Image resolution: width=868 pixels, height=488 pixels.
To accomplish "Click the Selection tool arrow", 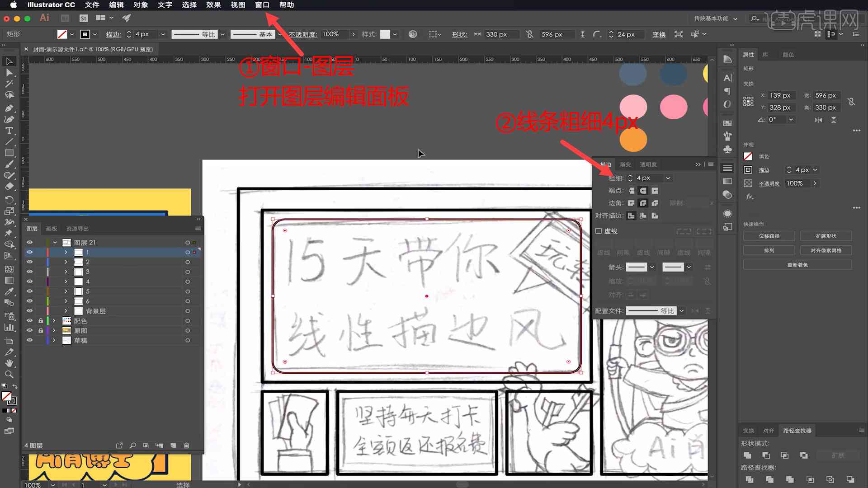I will (x=8, y=61).
